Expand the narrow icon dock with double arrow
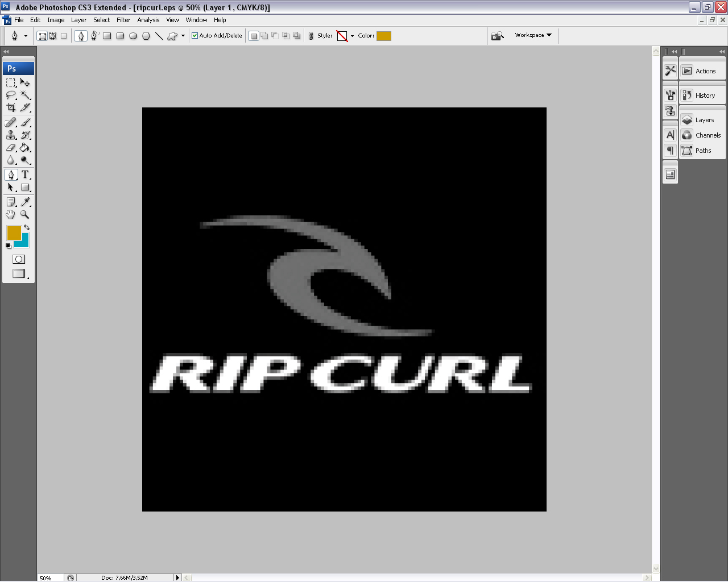728x582 pixels. [x=675, y=52]
